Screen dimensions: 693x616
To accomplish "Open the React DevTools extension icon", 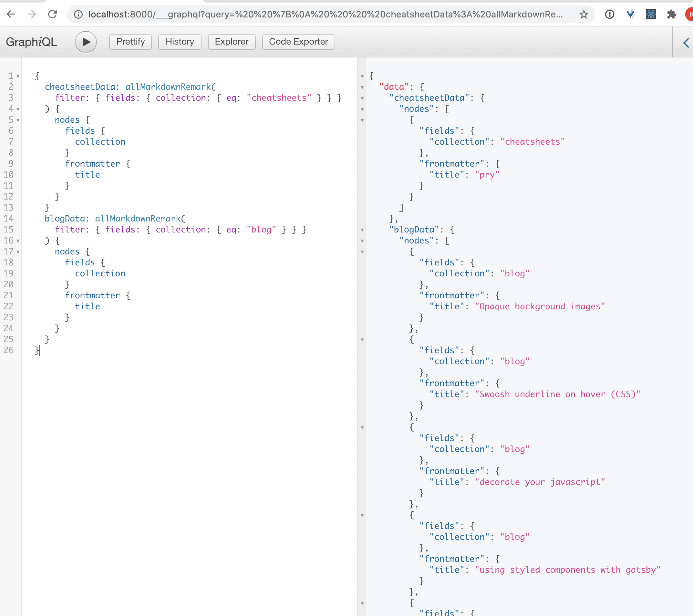I will click(x=651, y=14).
